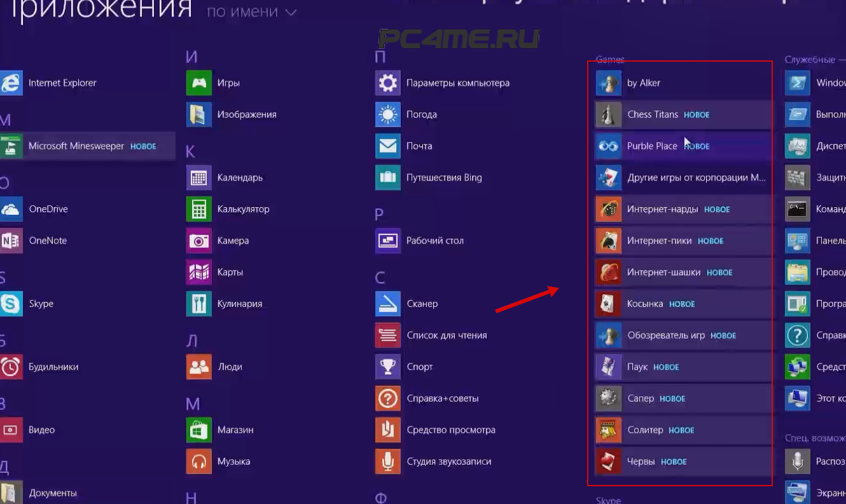Image resolution: width=846 pixels, height=504 pixels.
Task: Launch Purble Place game icon
Action: coord(609,146)
